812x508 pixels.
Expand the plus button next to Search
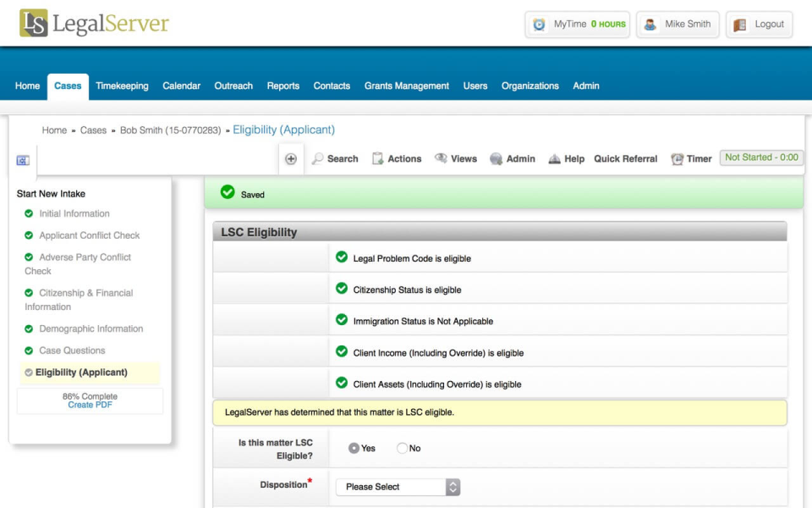click(x=291, y=157)
